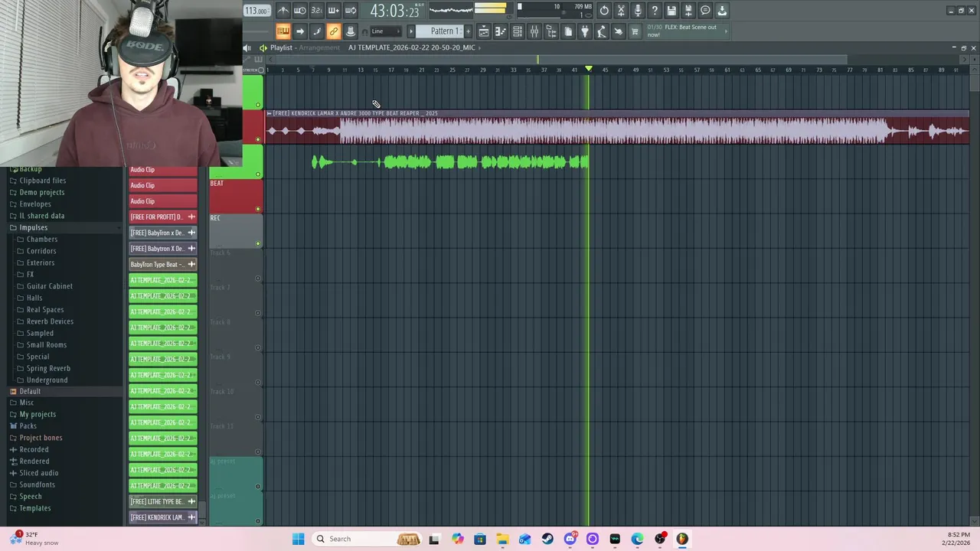This screenshot has width=980, height=551.
Task: Click the 113.000 tempo field
Action: pos(256,11)
